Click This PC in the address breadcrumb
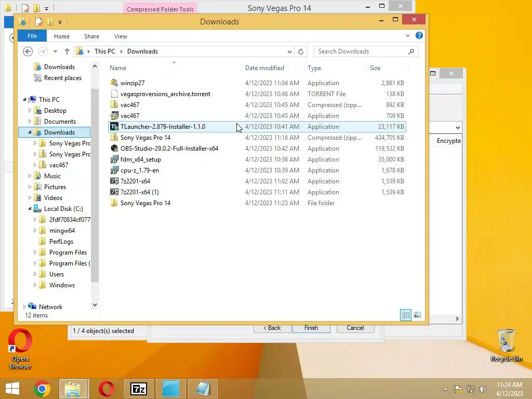 click(x=104, y=51)
